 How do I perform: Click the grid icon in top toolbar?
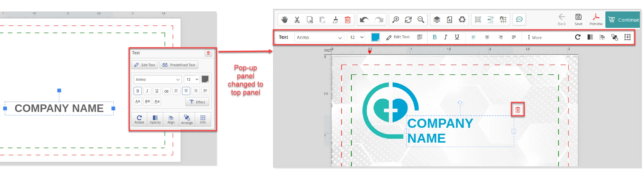coord(478,20)
